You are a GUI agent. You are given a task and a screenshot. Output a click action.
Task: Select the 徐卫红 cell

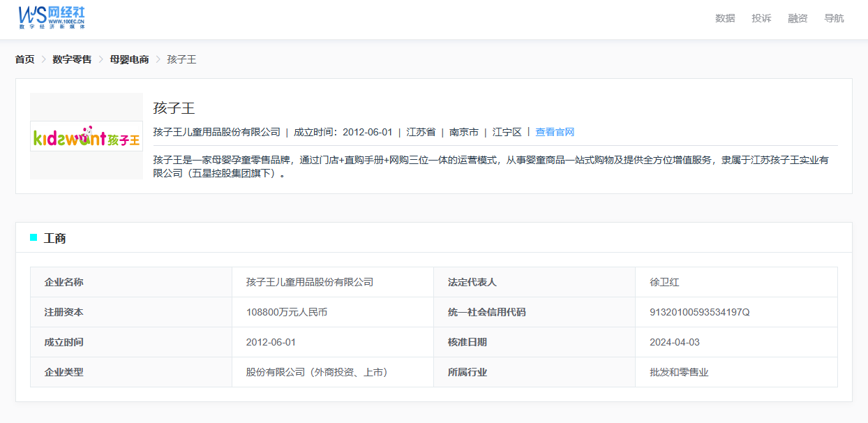tap(736, 282)
